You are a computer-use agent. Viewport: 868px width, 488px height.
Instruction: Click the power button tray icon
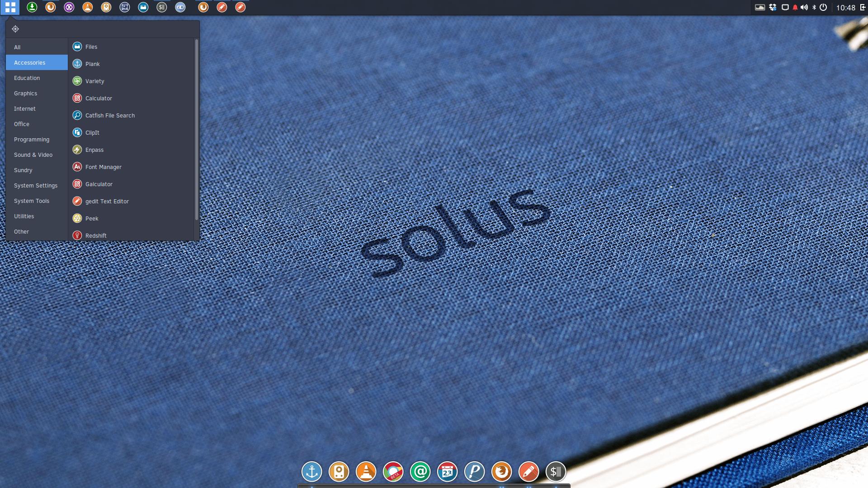823,7
